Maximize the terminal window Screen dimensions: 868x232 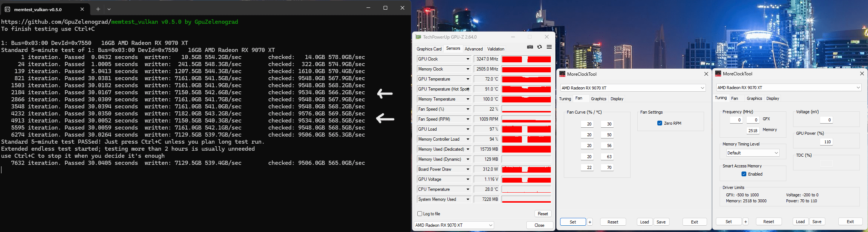click(385, 8)
